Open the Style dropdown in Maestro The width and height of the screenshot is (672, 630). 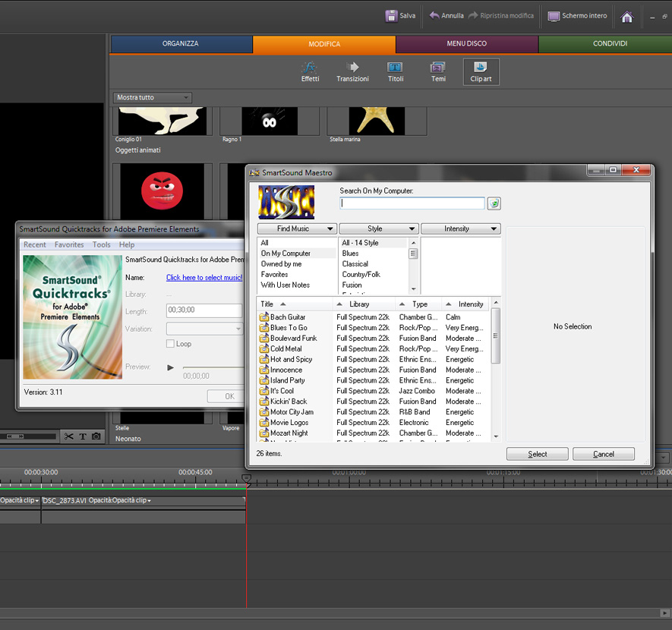[378, 228]
